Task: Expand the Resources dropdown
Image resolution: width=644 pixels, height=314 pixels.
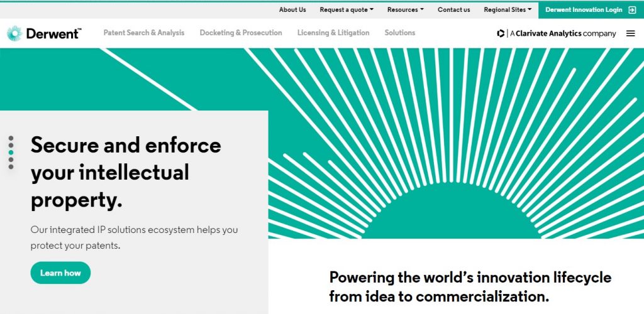Action: tap(405, 10)
